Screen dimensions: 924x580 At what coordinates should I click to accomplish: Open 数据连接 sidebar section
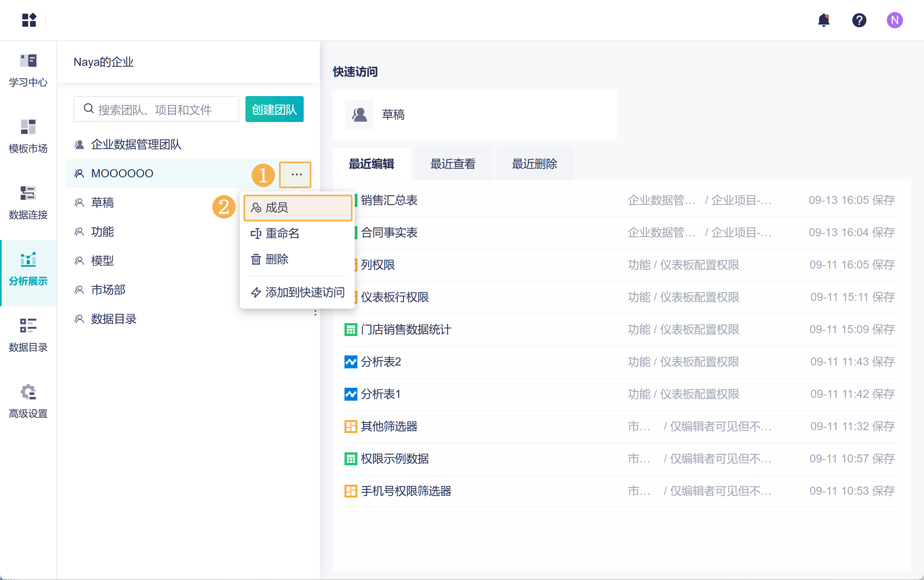[28, 203]
